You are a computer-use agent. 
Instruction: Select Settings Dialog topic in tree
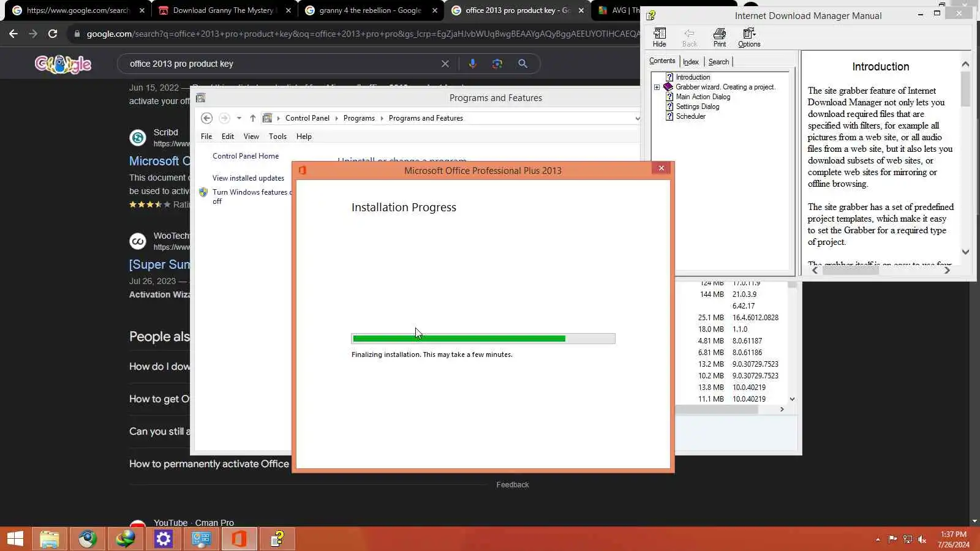pyautogui.click(x=698, y=107)
